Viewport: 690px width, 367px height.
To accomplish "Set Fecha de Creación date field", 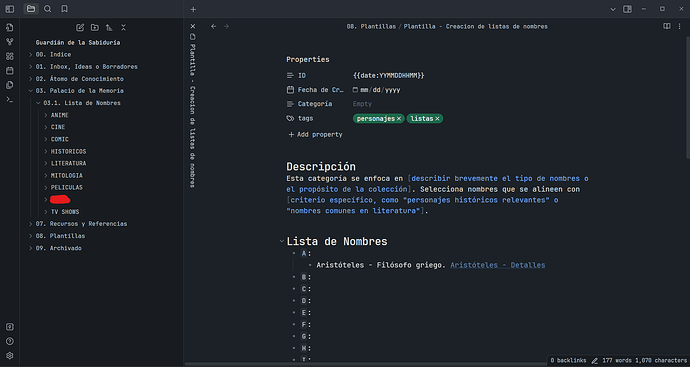I will 381,90.
